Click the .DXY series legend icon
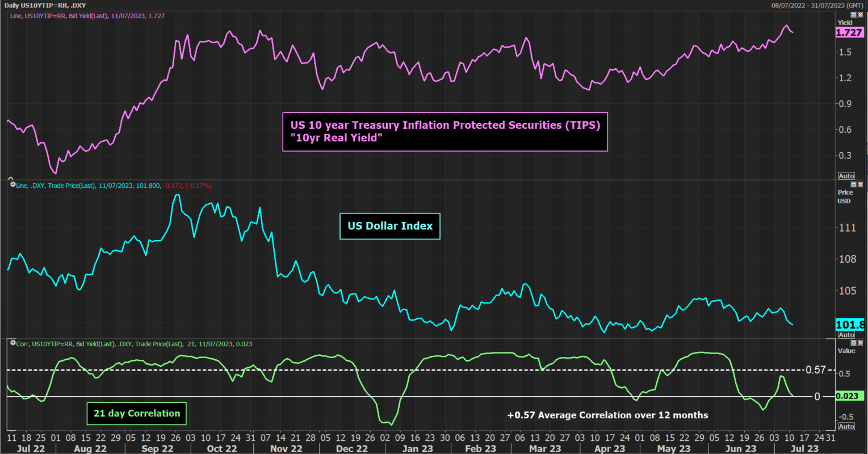This screenshot has height=454, width=868. coord(13,185)
